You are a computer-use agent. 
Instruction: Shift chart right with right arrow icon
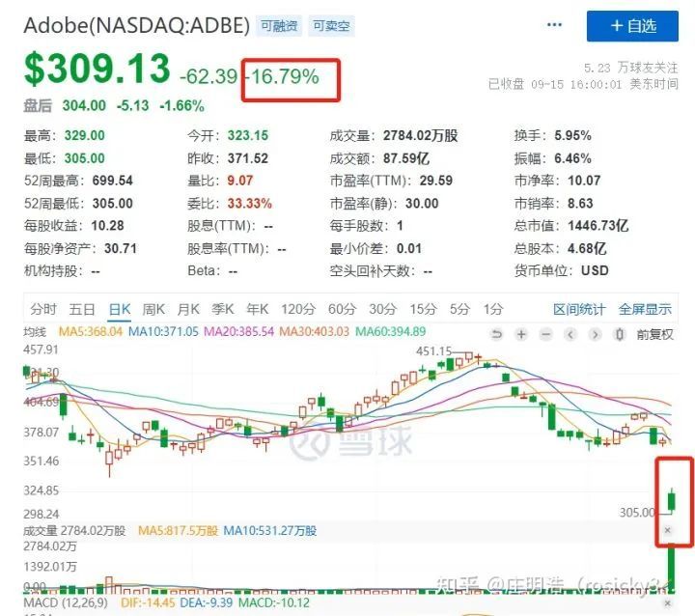(595, 334)
